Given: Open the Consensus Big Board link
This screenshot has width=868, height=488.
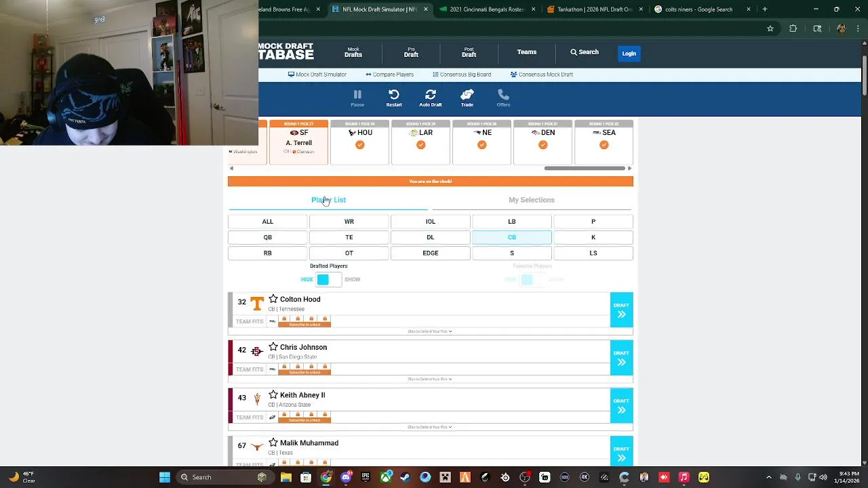Looking at the screenshot, I should coord(462,75).
